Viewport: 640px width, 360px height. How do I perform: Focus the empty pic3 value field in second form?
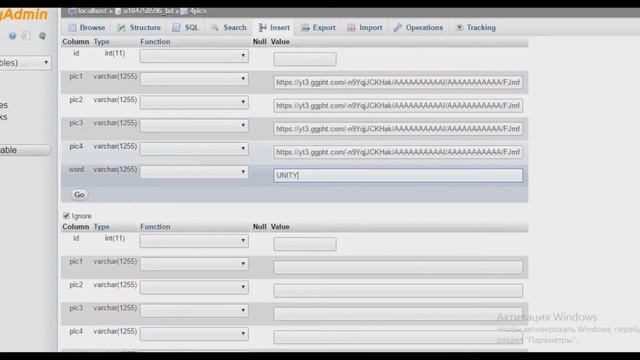(398, 314)
